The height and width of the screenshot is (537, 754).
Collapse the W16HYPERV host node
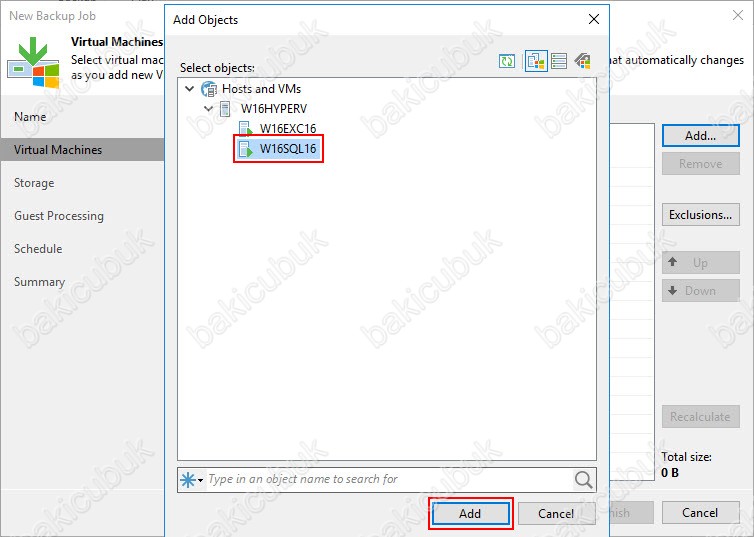[208, 109]
